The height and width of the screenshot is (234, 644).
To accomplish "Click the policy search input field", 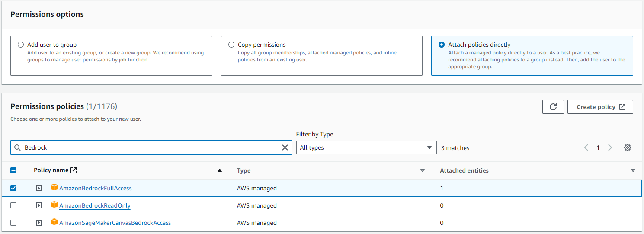I will [151, 147].
